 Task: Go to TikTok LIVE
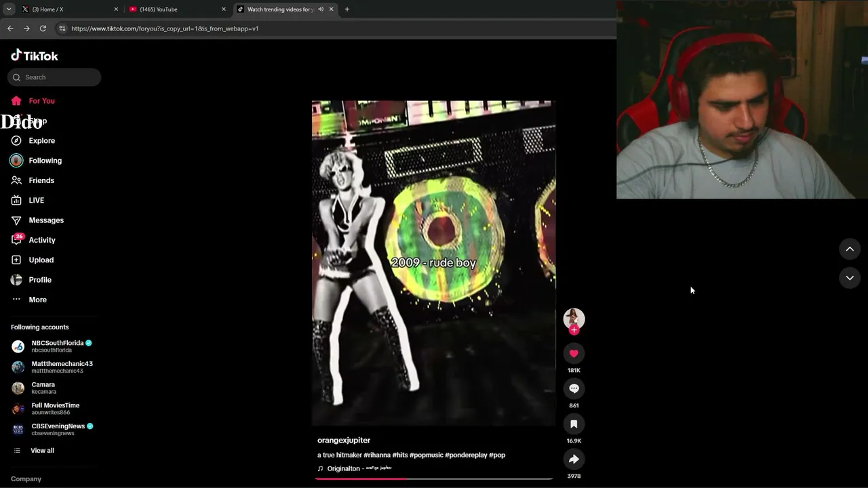coord(36,201)
